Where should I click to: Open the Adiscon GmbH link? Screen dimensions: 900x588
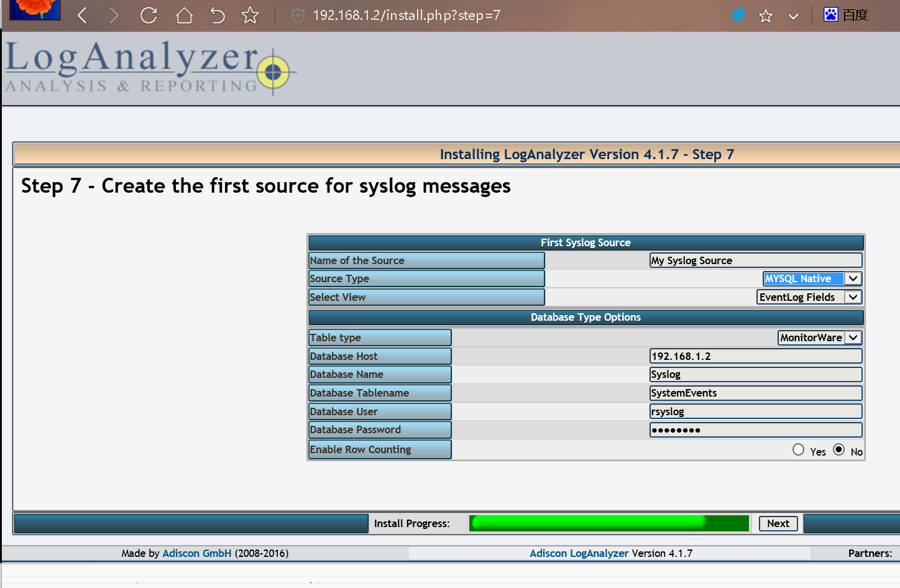[x=197, y=553]
